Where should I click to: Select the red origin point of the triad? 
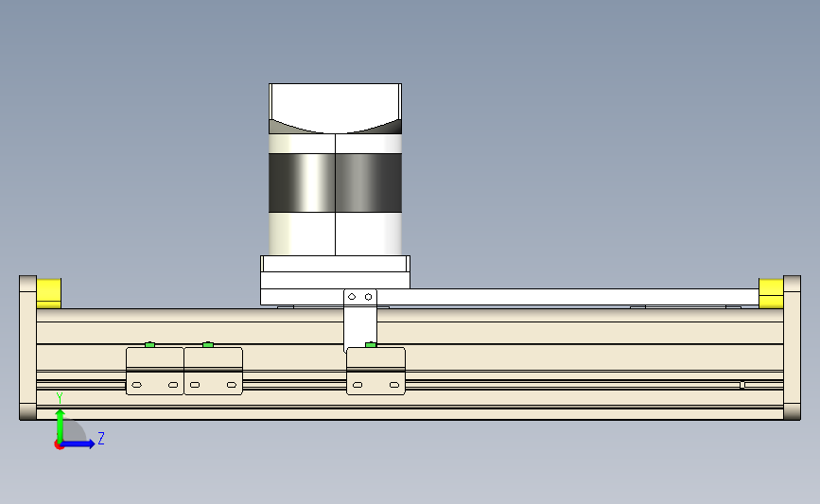(x=59, y=445)
